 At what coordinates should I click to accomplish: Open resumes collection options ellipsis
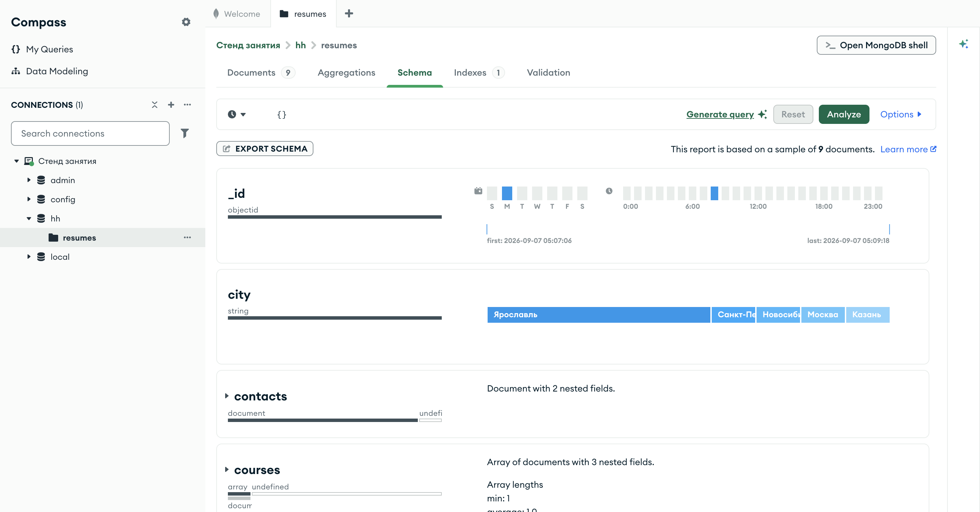[187, 238]
